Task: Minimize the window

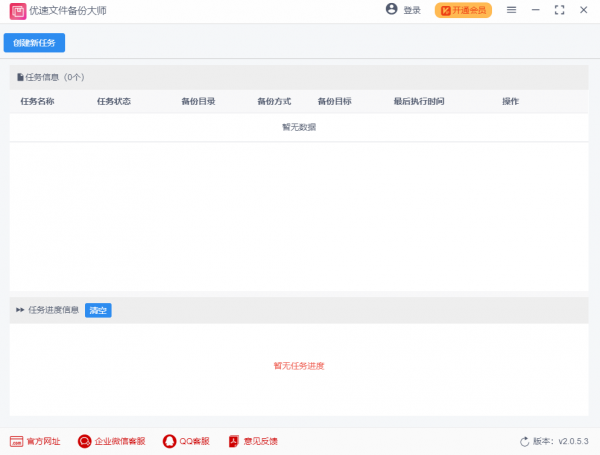Action: (535, 10)
